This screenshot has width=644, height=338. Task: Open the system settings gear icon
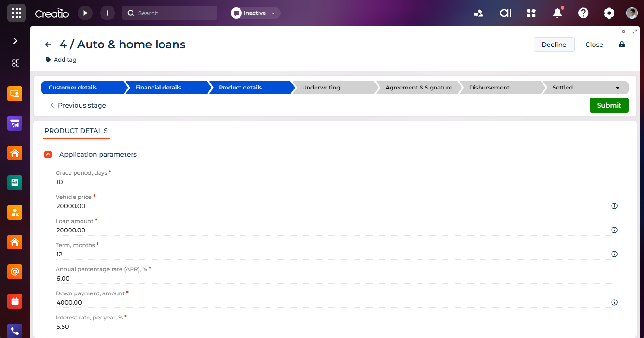pyautogui.click(x=609, y=13)
